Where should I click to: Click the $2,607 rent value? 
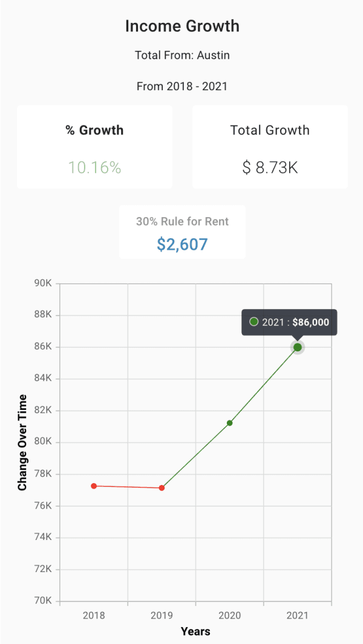182,244
